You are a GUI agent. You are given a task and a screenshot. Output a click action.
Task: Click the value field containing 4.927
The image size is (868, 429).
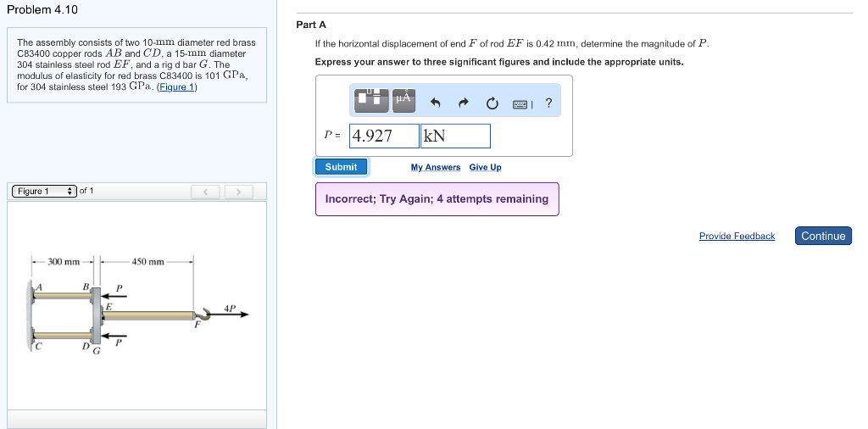tap(384, 136)
